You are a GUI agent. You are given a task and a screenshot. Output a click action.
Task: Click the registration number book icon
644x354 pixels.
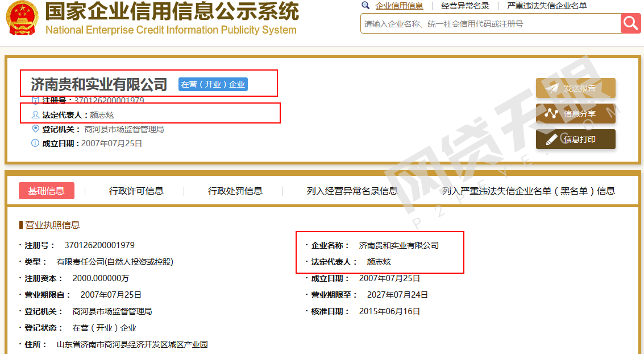pos(36,100)
